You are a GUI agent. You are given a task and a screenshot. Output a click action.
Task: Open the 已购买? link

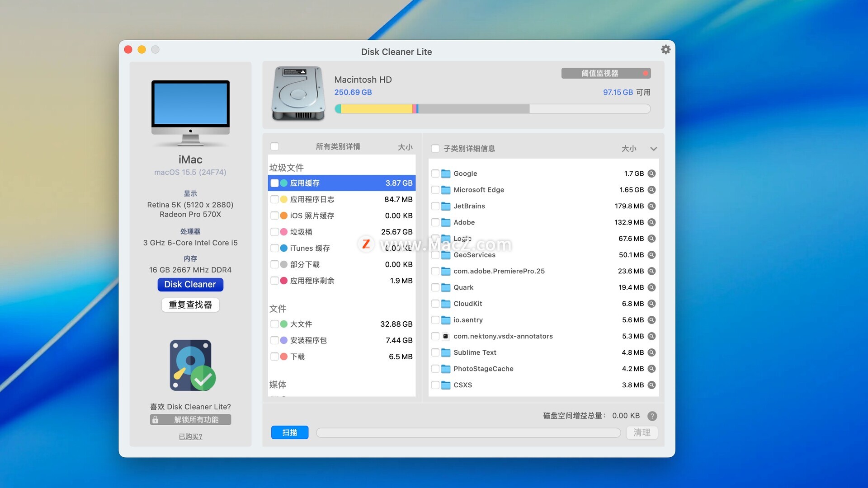pos(190,436)
